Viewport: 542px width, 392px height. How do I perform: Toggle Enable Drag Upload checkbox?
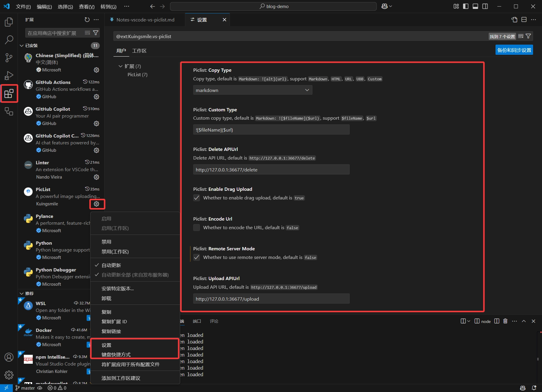pos(197,198)
